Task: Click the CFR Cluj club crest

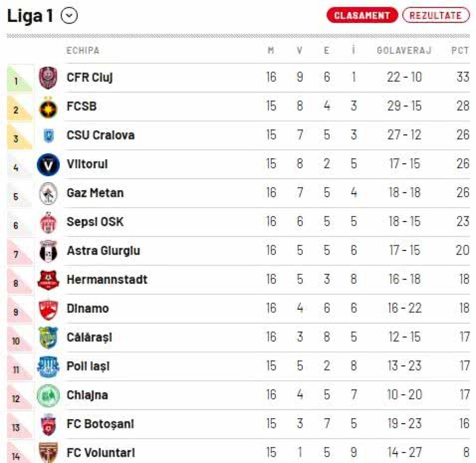Action: point(48,77)
